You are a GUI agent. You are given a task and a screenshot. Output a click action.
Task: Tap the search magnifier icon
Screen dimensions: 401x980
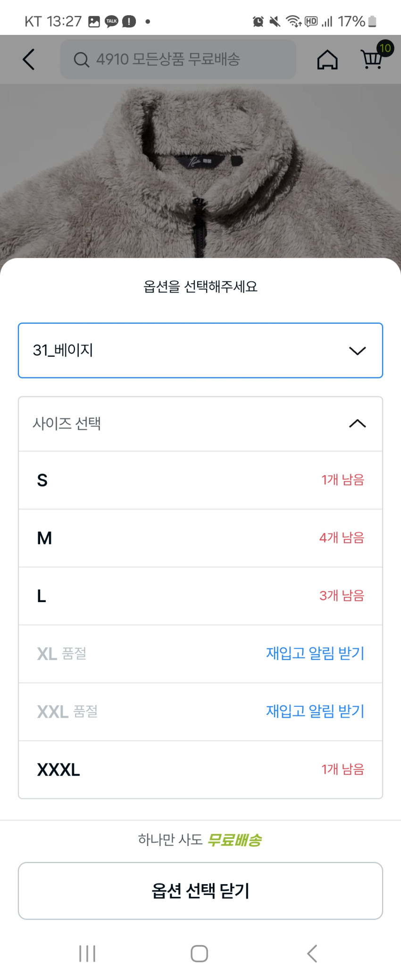pyautogui.click(x=81, y=60)
